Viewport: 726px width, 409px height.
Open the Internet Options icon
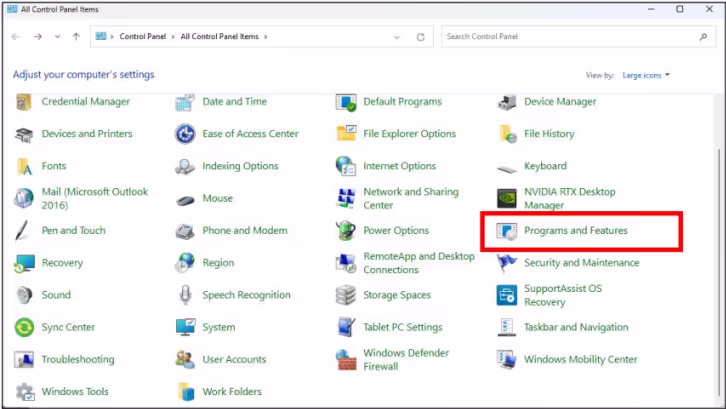coord(346,166)
